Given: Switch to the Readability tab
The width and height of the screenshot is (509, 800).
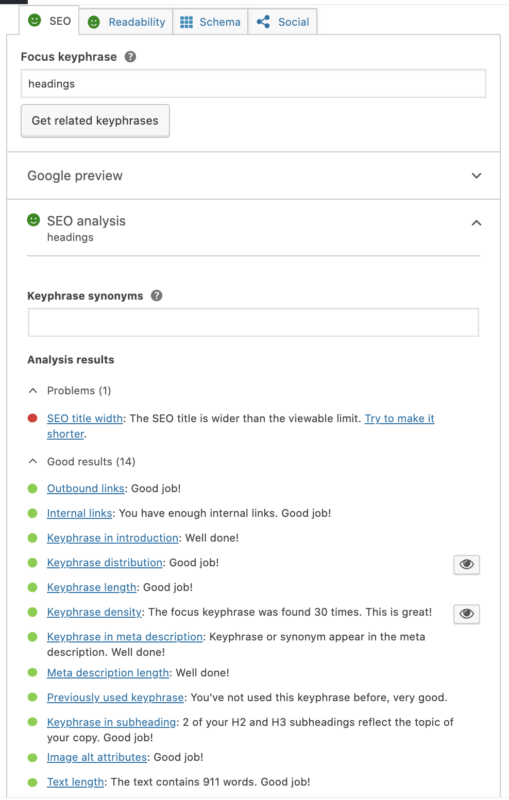Looking at the screenshot, I should tap(126, 22).
